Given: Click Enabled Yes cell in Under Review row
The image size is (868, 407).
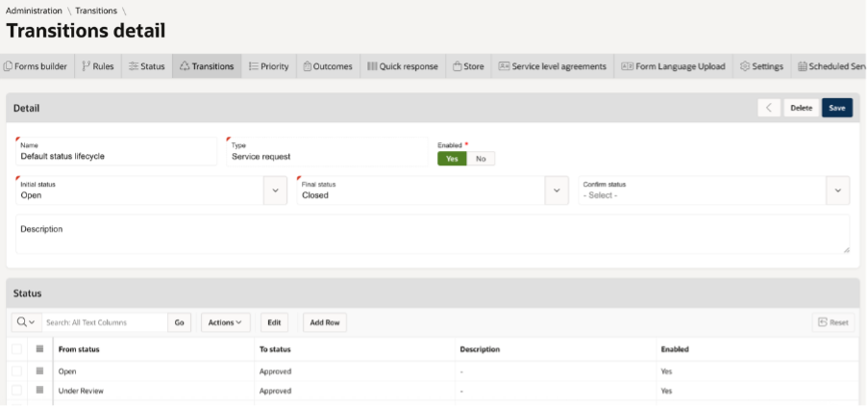Looking at the screenshot, I should click(757, 391).
